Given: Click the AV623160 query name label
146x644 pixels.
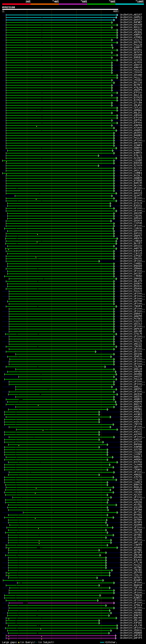Looking at the screenshot, I should [8, 7].
